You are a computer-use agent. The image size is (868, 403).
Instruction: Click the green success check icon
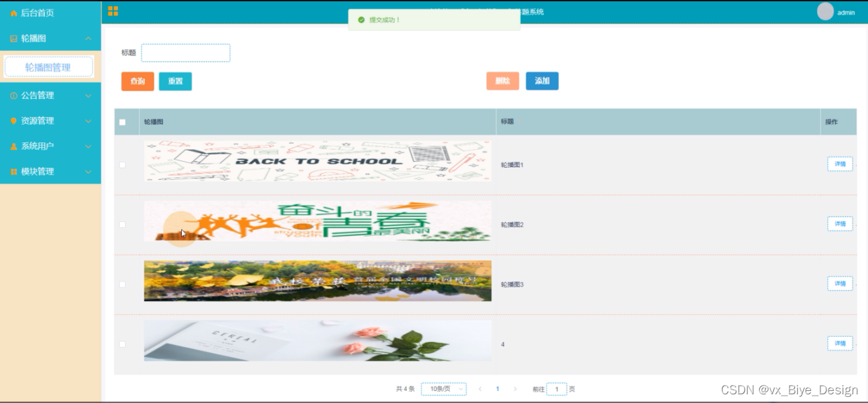click(361, 20)
